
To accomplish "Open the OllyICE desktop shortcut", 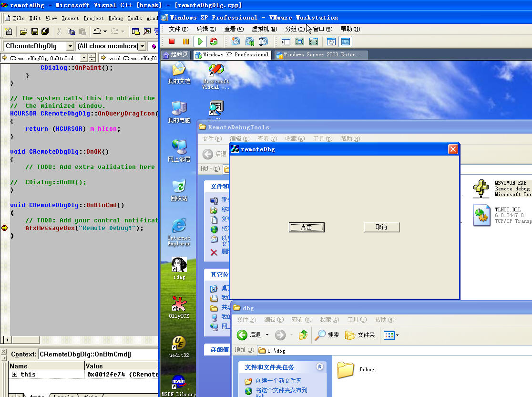I will (179, 307).
